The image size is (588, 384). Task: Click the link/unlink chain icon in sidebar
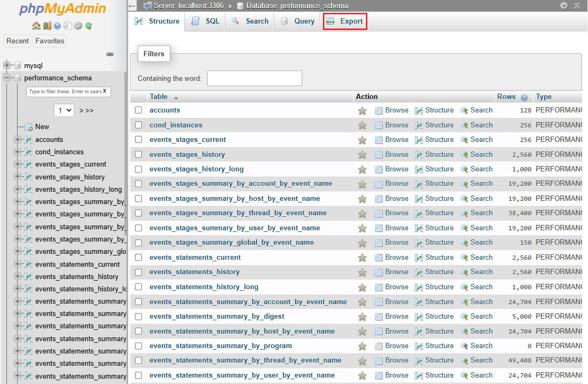pyautogui.click(x=110, y=55)
